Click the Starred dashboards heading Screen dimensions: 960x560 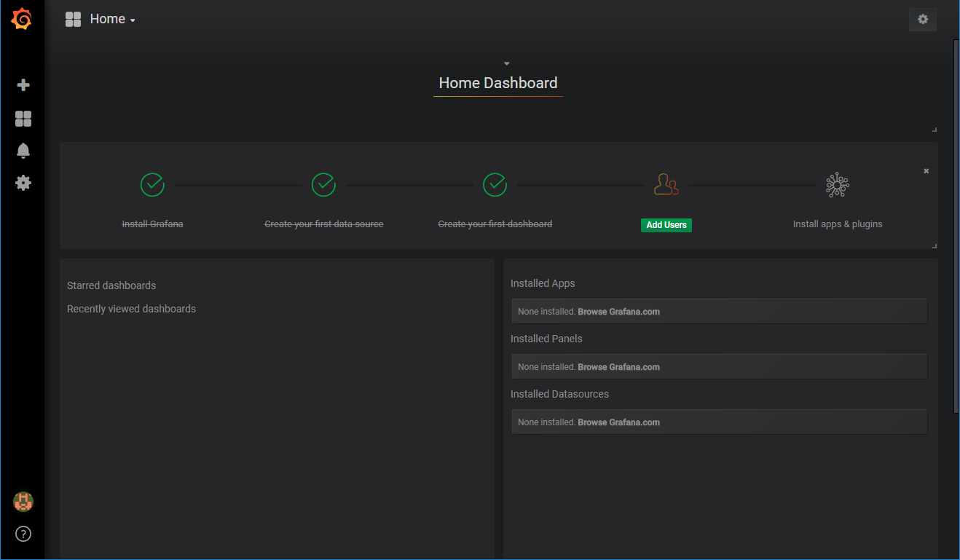111,285
